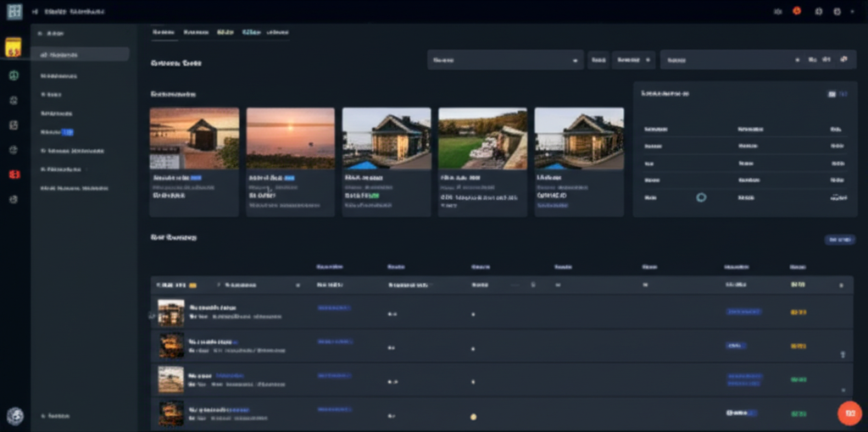The height and width of the screenshot is (432, 868).
Task: Click the red icon in the sidebar rail
Action: tap(14, 174)
